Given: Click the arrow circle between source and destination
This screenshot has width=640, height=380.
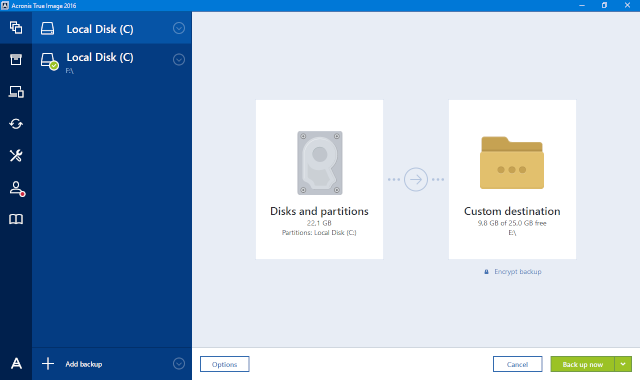Looking at the screenshot, I should [416, 179].
